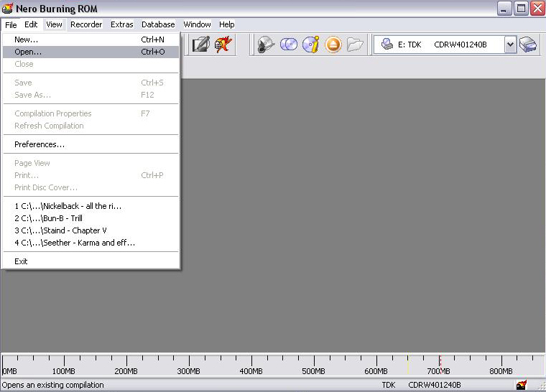Viewport: 546px width, 392px height.
Task: Click 'CDRW401240B' in the status bar
Action: (x=435, y=385)
